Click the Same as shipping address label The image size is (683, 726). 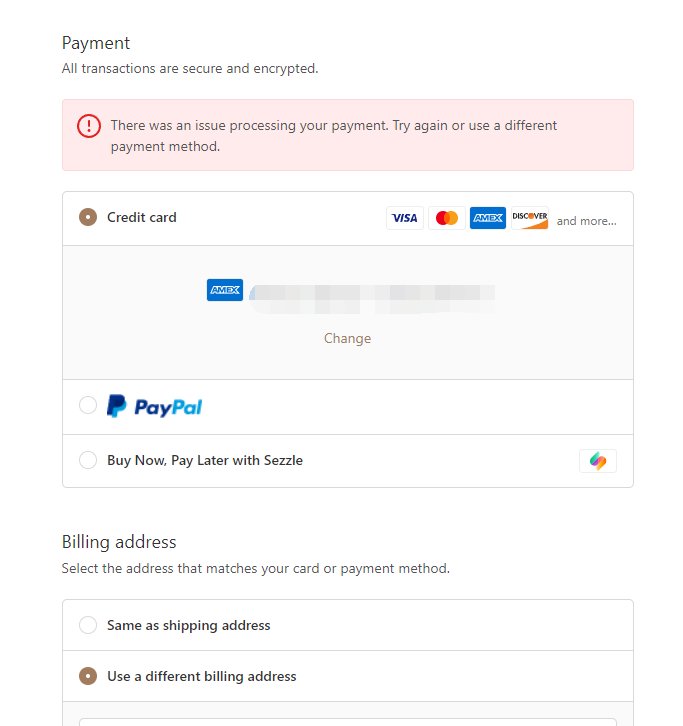[189, 626]
